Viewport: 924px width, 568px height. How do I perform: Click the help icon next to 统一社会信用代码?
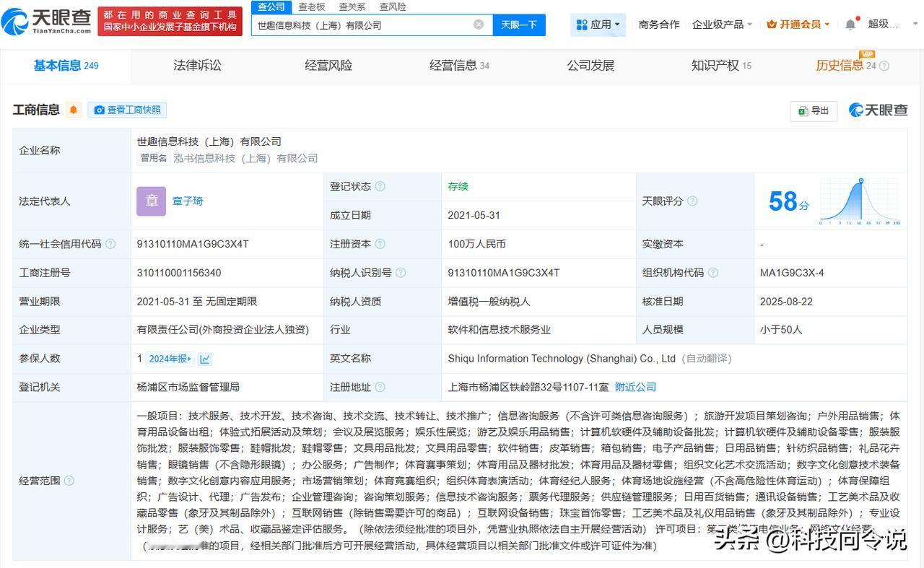[x=110, y=244]
